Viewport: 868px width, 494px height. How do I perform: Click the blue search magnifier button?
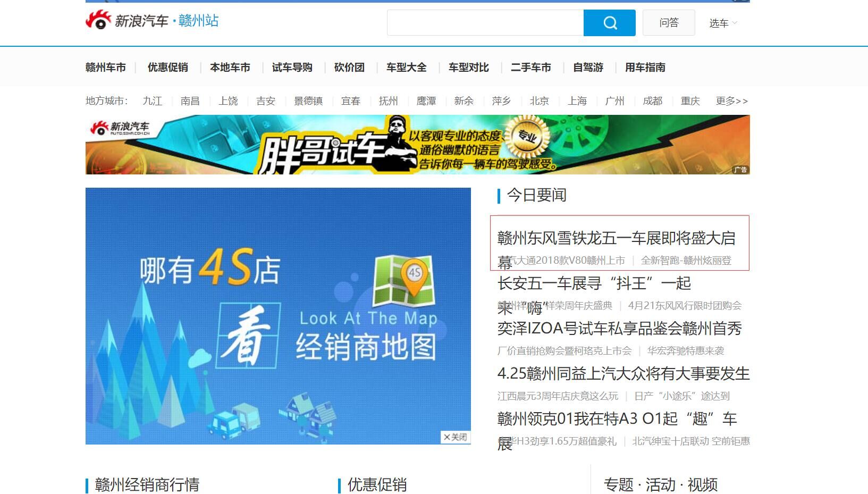[610, 23]
